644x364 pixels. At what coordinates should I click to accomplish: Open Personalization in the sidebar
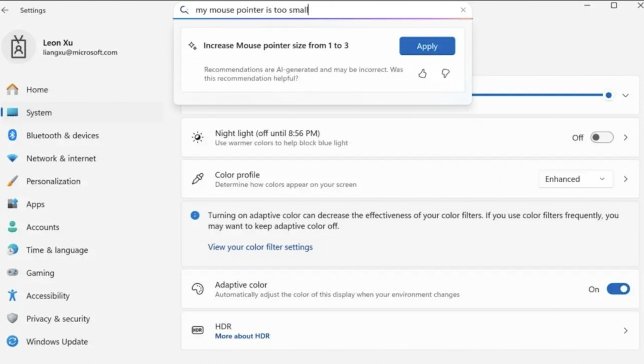53,181
